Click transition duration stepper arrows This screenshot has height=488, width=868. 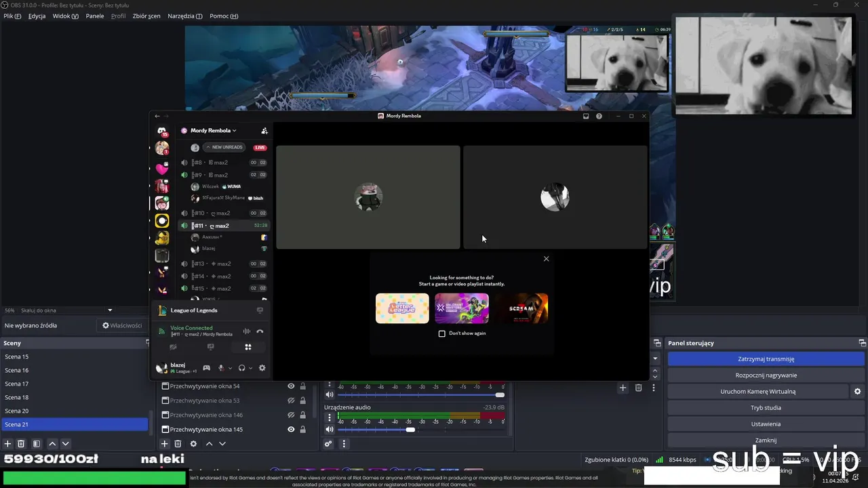(x=654, y=373)
